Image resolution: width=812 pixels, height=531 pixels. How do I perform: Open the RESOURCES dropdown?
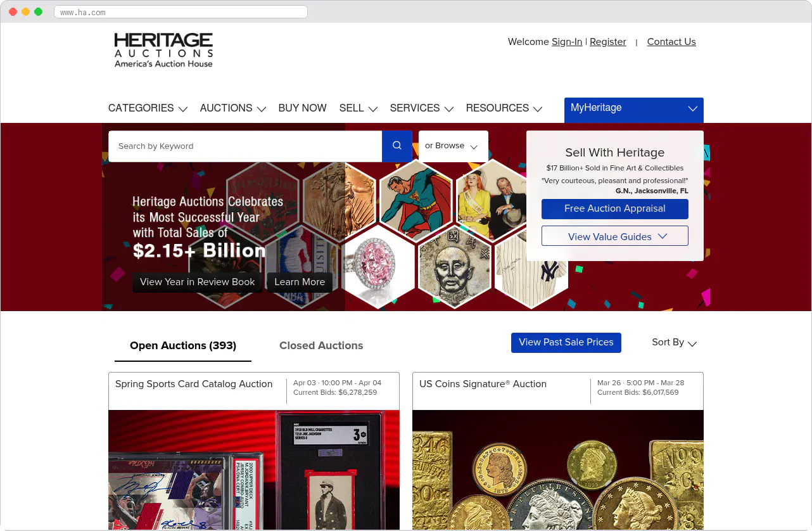(504, 108)
